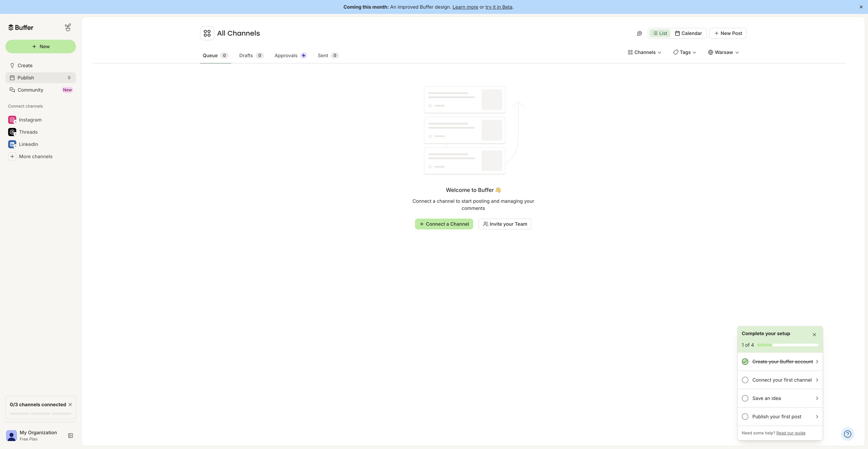Viewport: 868px width, 449px height.
Task: Expand Publish your first post chevron
Action: click(x=817, y=417)
